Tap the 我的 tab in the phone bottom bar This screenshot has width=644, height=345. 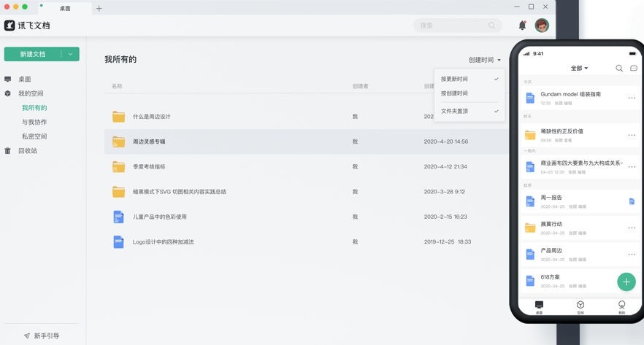622,307
